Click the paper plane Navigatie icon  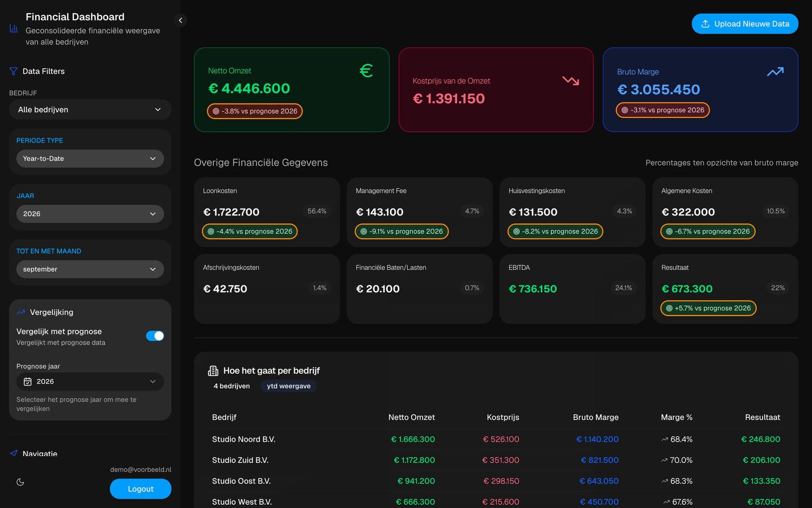14,453
